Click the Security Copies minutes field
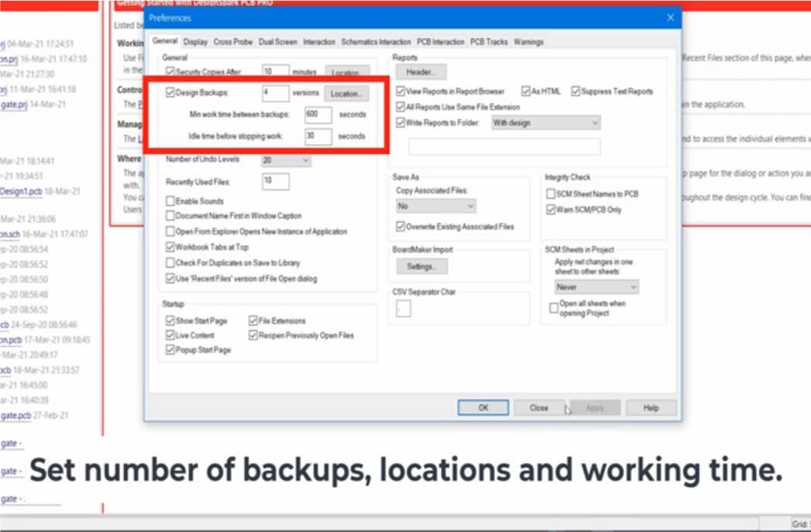 (x=275, y=71)
